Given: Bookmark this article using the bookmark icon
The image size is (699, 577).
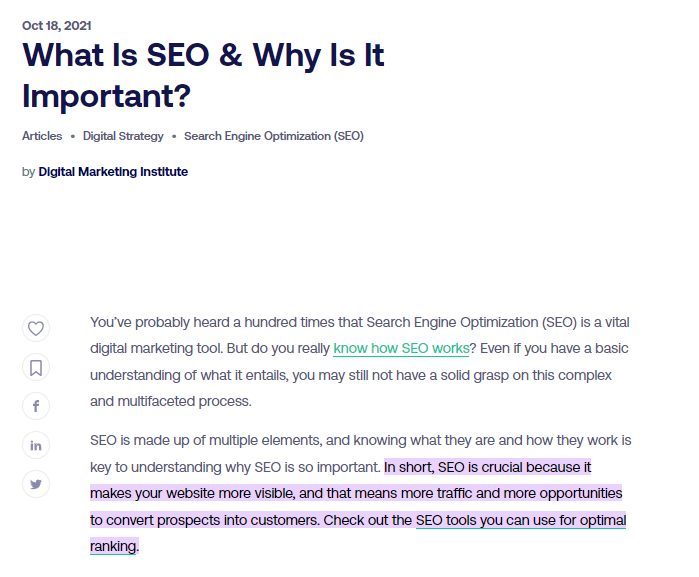Looking at the screenshot, I should tap(36, 367).
